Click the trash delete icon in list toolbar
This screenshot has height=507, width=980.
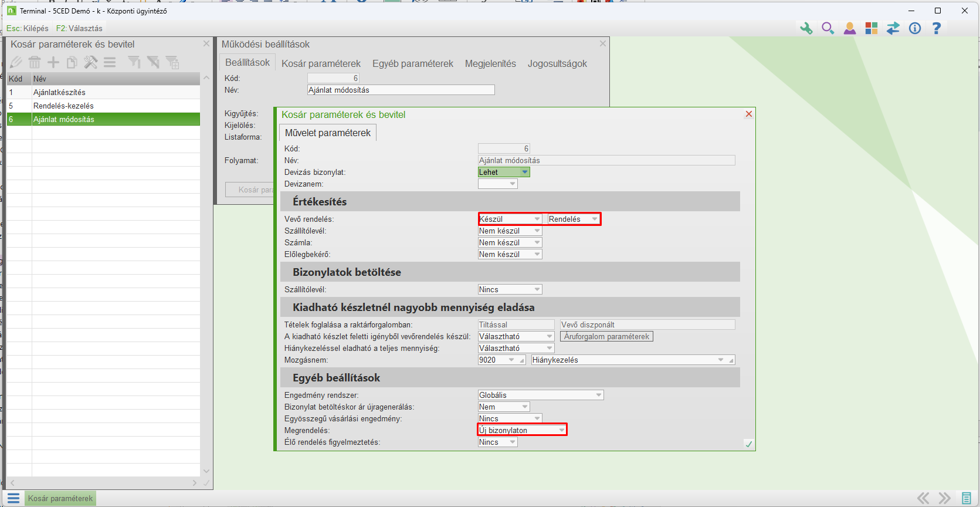coord(35,62)
